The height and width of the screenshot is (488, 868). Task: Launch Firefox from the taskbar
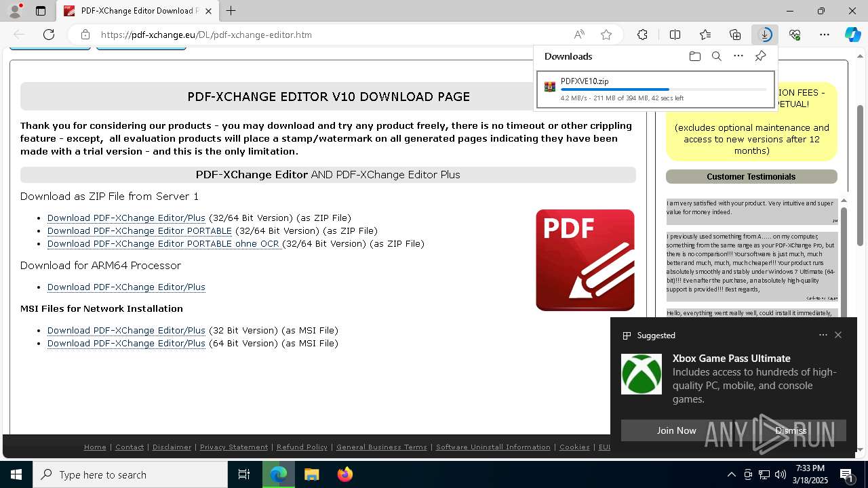point(344,474)
